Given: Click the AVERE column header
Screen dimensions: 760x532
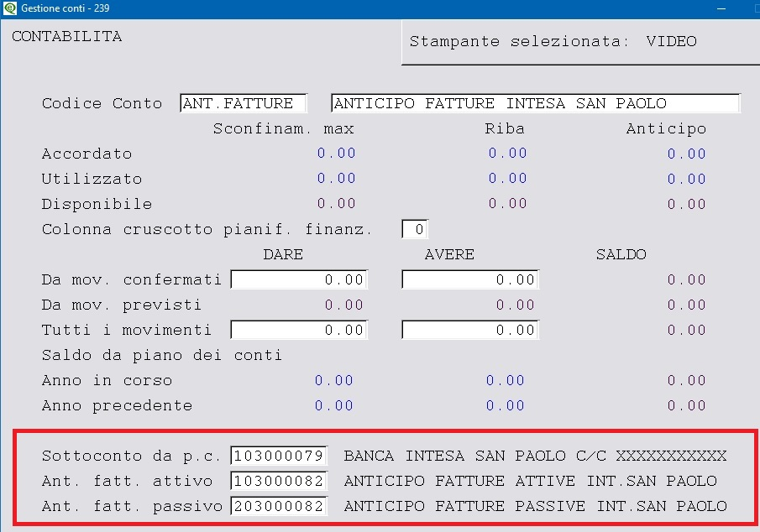Looking at the screenshot, I should coord(449,255).
